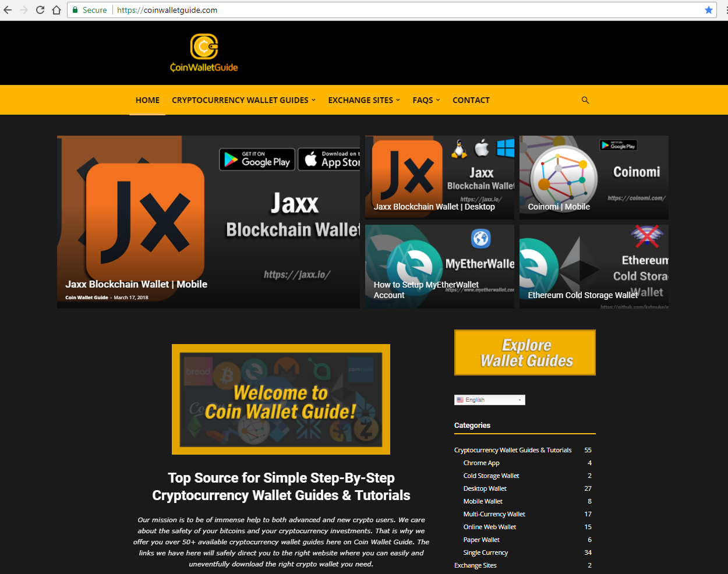The width and height of the screenshot is (728, 574).
Task: Open the Exchange Sites category link
Action: point(475,565)
